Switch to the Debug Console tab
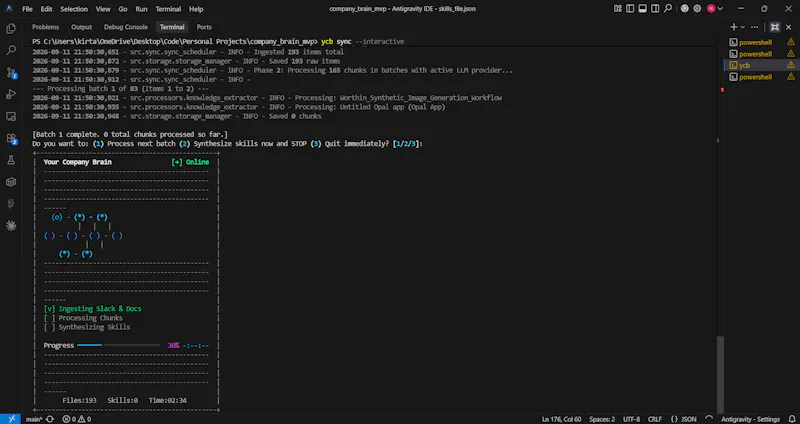This screenshot has height=424, width=800. click(x=126, y=27)
